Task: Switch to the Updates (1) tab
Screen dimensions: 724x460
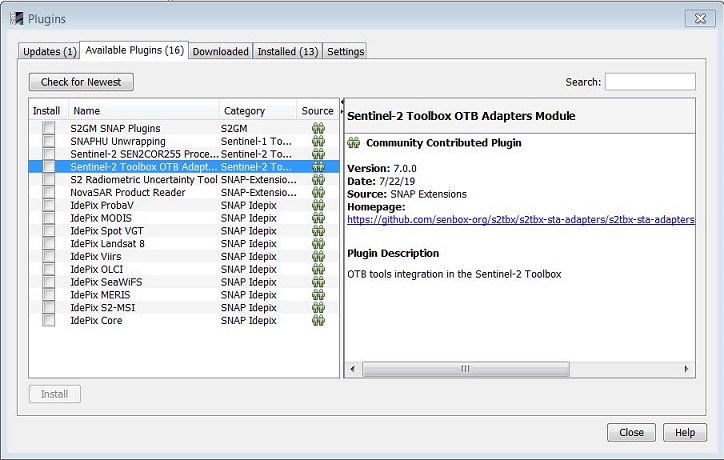Action: pos(49,51)
